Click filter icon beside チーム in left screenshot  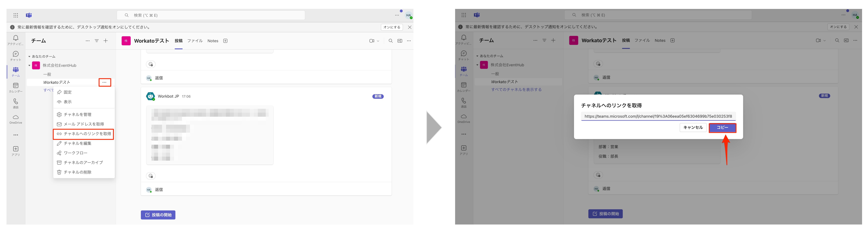click(x=97, y=41)
